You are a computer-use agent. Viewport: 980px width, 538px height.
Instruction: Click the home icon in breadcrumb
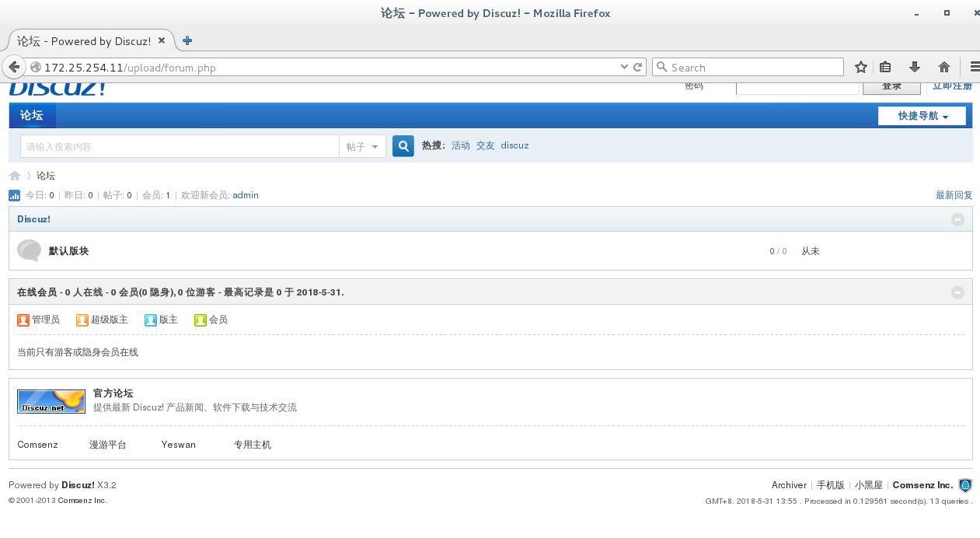click(15, 176)
